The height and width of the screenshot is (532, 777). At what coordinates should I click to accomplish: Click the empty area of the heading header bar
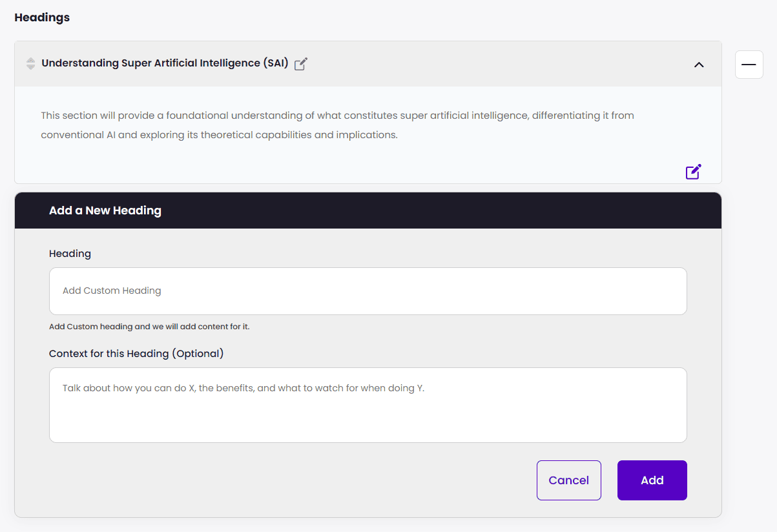pyautogui.click(x=497, y=64)
